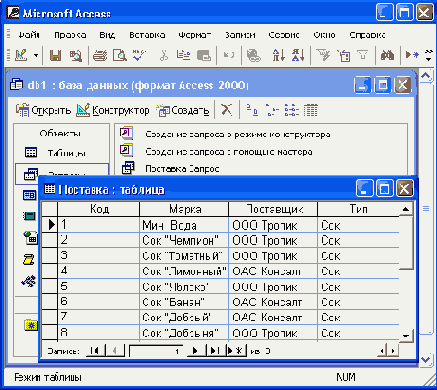Open the Favorites group folder icon
Screen dimensions: 437x390
31,325
